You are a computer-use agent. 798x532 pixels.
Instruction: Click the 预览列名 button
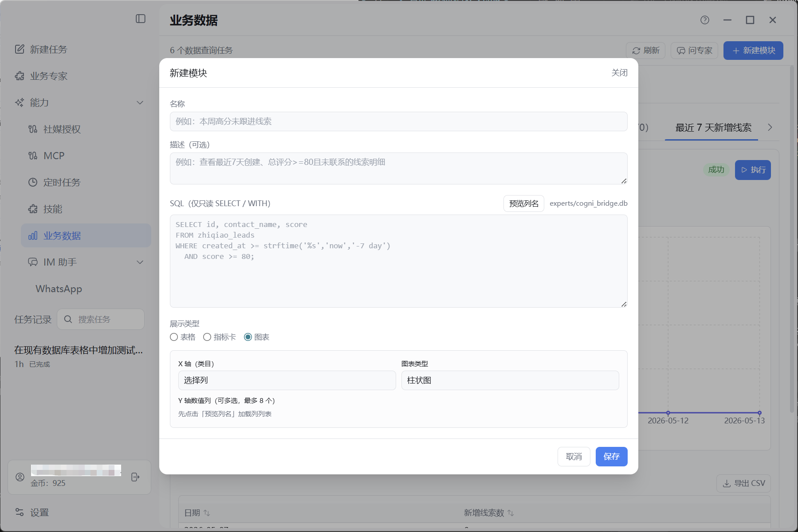coord(523,203)
